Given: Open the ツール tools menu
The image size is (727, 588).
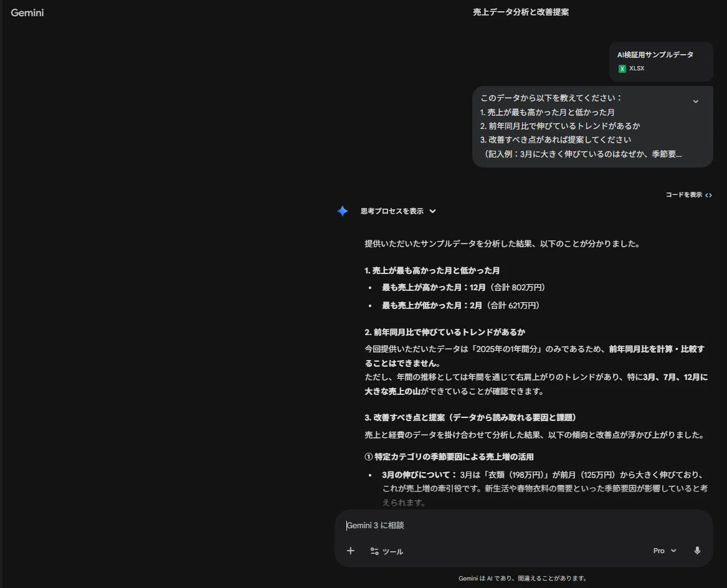Looking at the screenshot, I should (x=387, y=551).
